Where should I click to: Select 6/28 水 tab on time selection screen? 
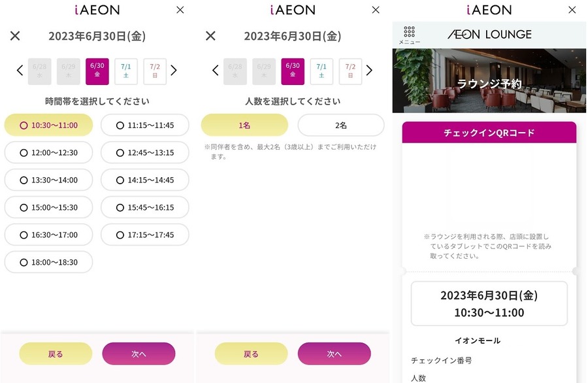point(39,71)
